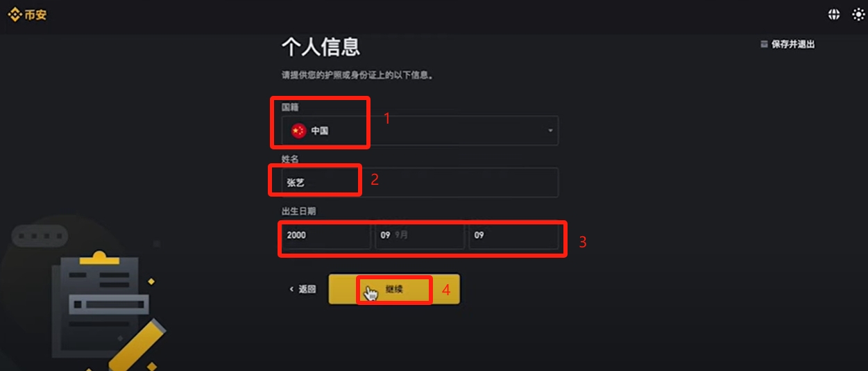
Task: Click the back chevron arrow icon
Action: (291, 289)
